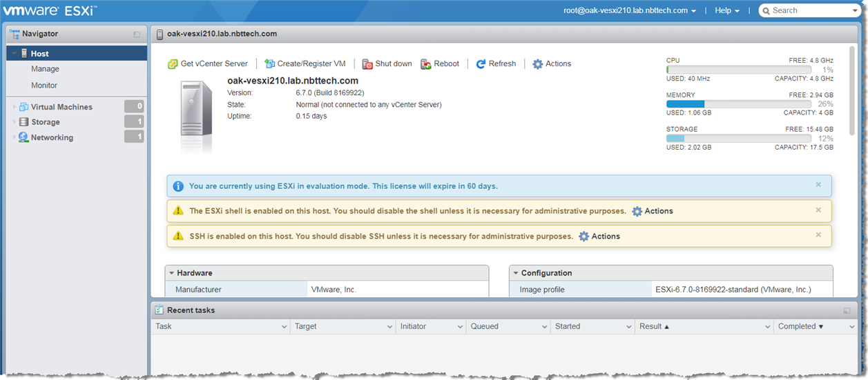868x380 pixels.
Task: Click the Reboot icon
Action: tap(426, 64)
